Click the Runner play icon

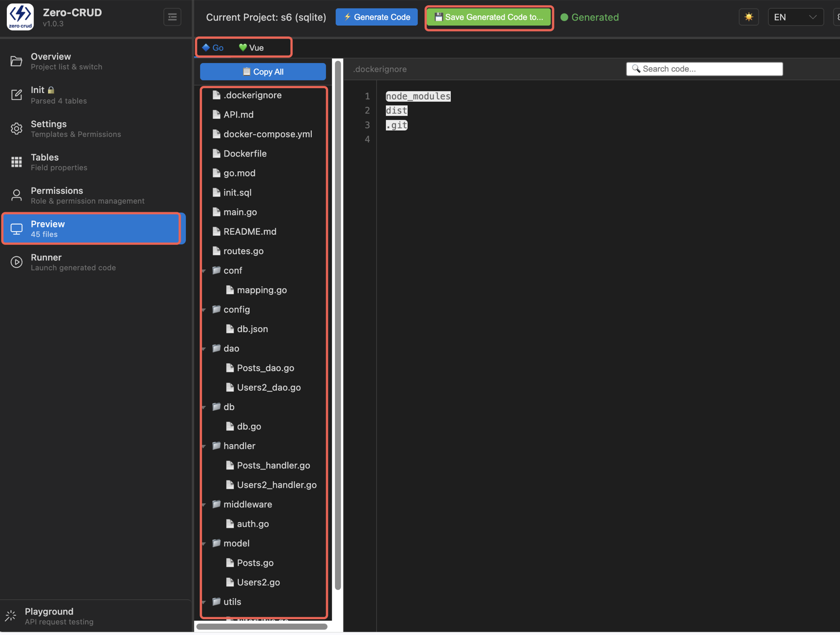click(x=17, y=262)
